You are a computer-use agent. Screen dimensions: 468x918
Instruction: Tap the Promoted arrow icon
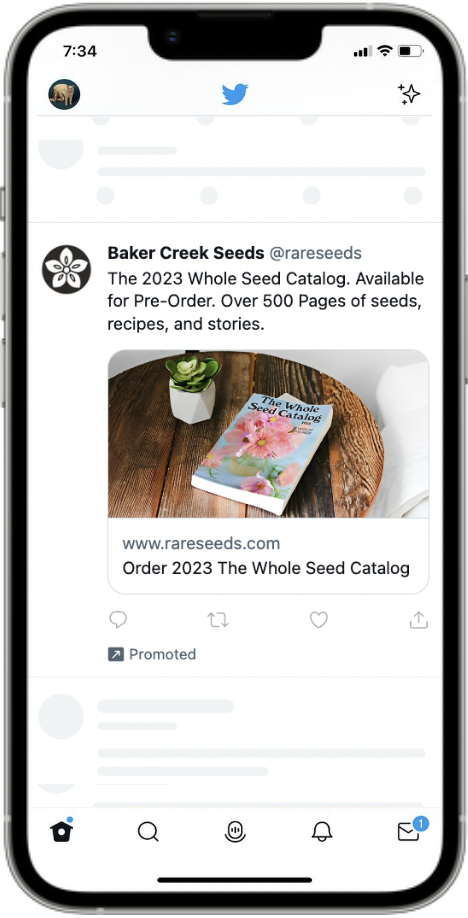[x=115, y=654]
